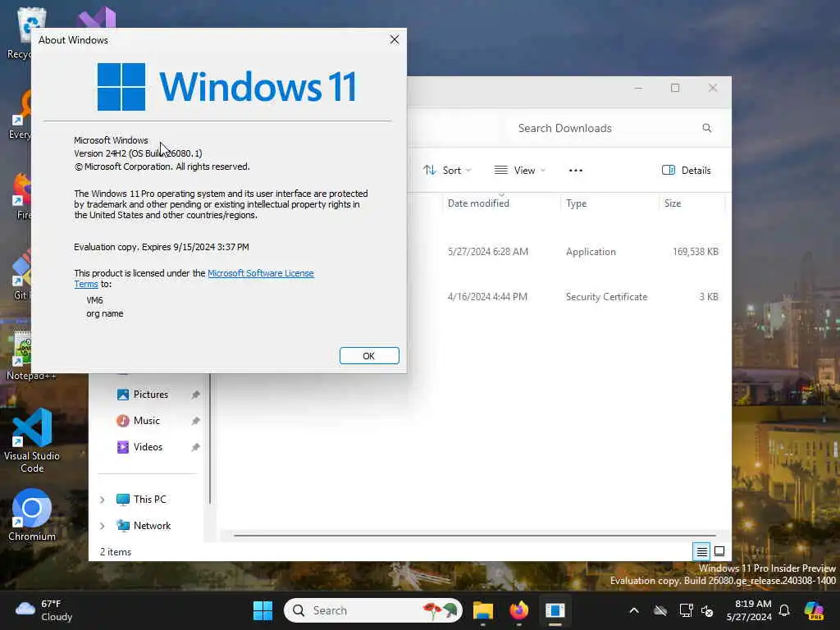The width and height of the screenshot is (840, 630).
Task: Open the Sort dropdown in File Explorer
Action: (x=447, y=171)
